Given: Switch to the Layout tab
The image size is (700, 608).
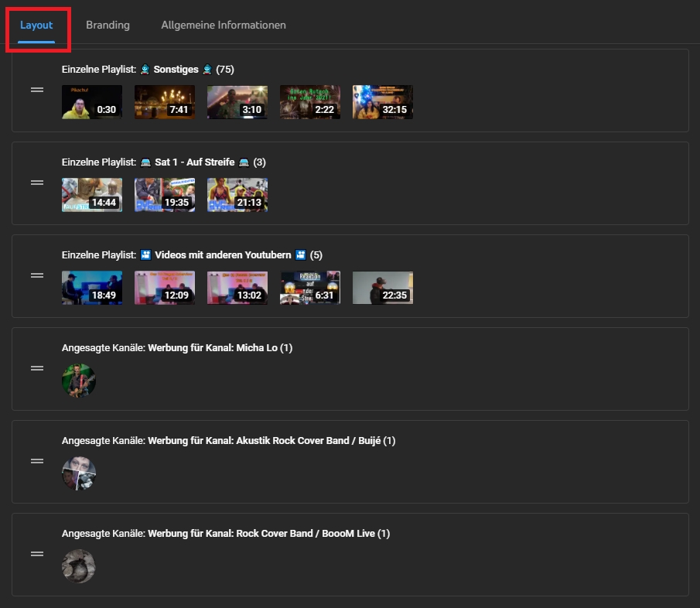Looking at the screenshot, I should (x=36, y=25).
